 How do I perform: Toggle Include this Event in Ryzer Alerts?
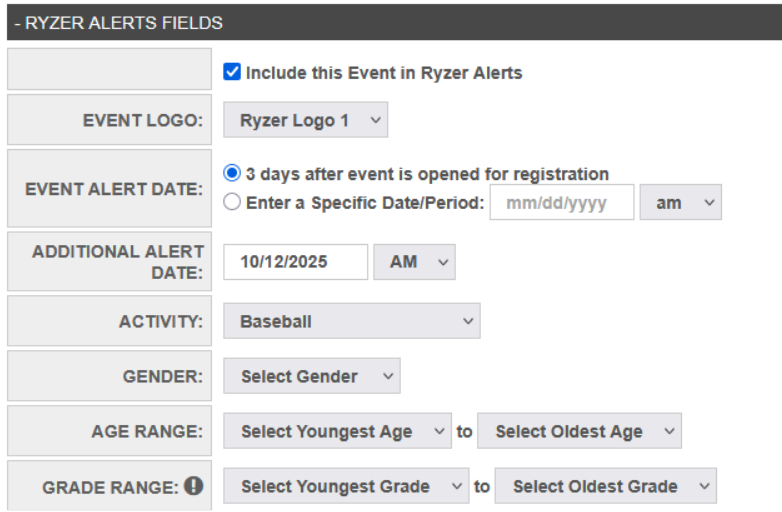point(232,72)
